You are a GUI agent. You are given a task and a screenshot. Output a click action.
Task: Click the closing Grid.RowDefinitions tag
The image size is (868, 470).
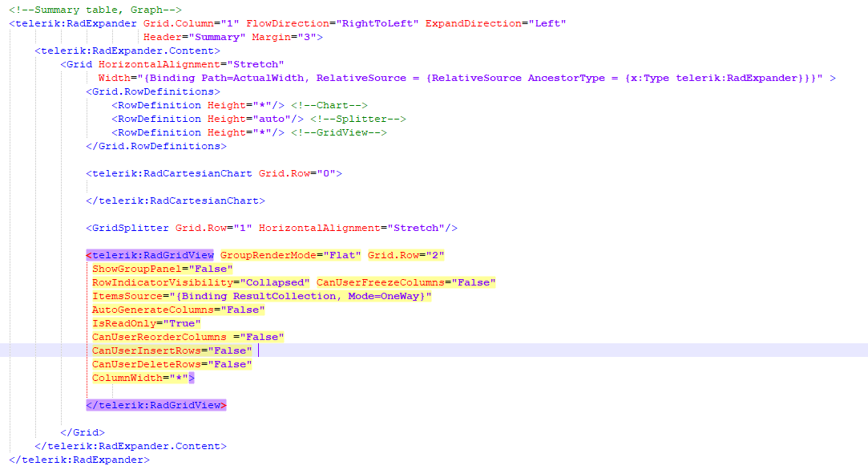pyautogui.click(x=156, y=146)
